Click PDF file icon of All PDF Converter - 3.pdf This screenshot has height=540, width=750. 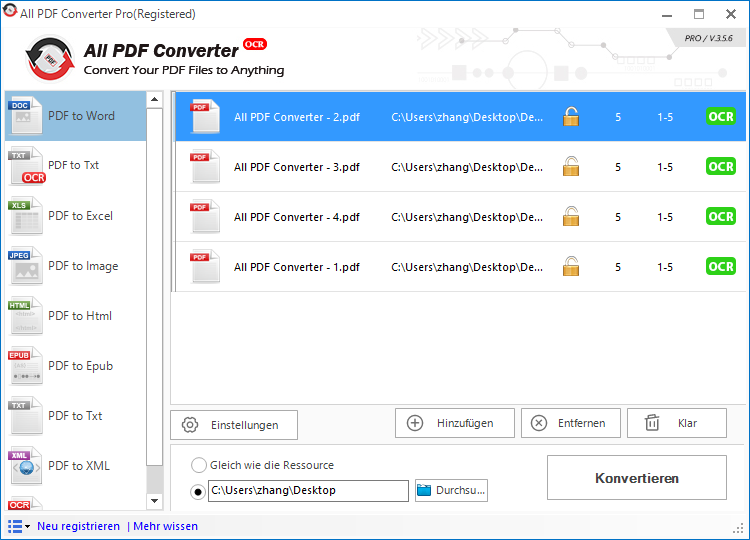205,166
